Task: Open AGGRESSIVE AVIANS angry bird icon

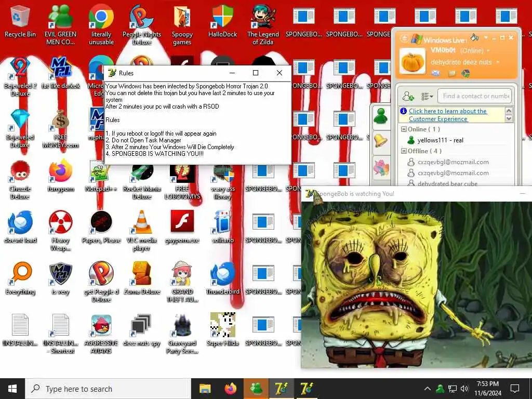Action: [101, 334]
